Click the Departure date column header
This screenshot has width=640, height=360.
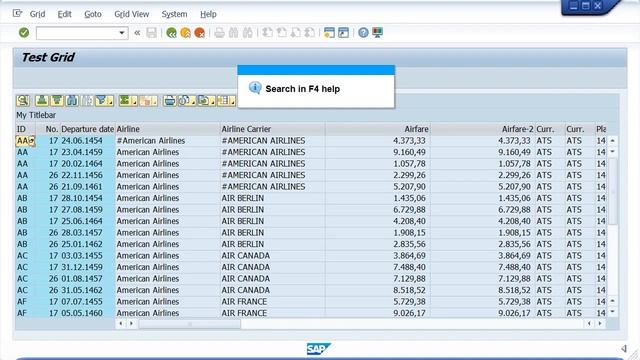tap(87, 129)
